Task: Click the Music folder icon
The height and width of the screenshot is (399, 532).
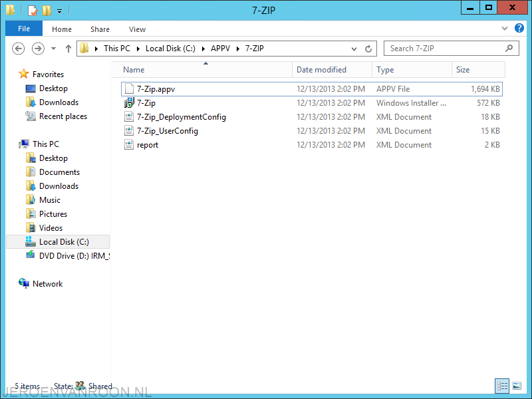Action: (x=31, y=199)
